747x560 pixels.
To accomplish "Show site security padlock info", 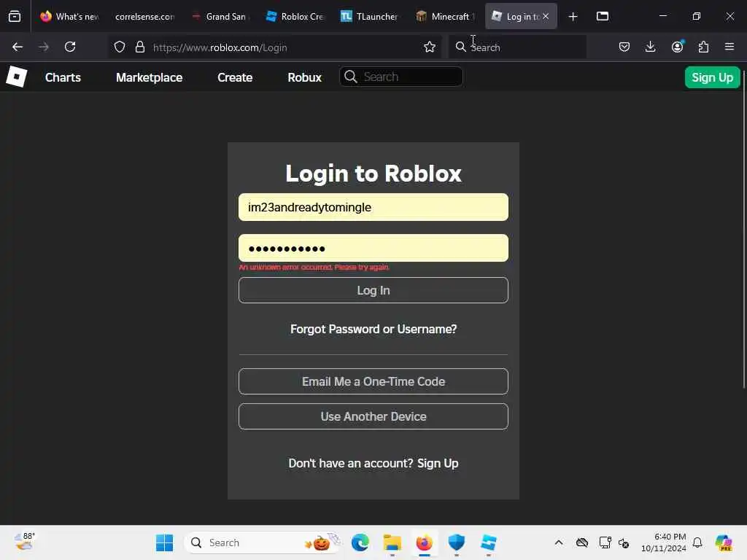I will 139,47.
